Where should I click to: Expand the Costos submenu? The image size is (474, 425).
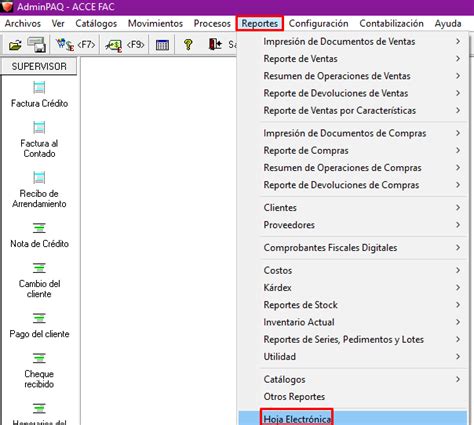coord(353,270)
